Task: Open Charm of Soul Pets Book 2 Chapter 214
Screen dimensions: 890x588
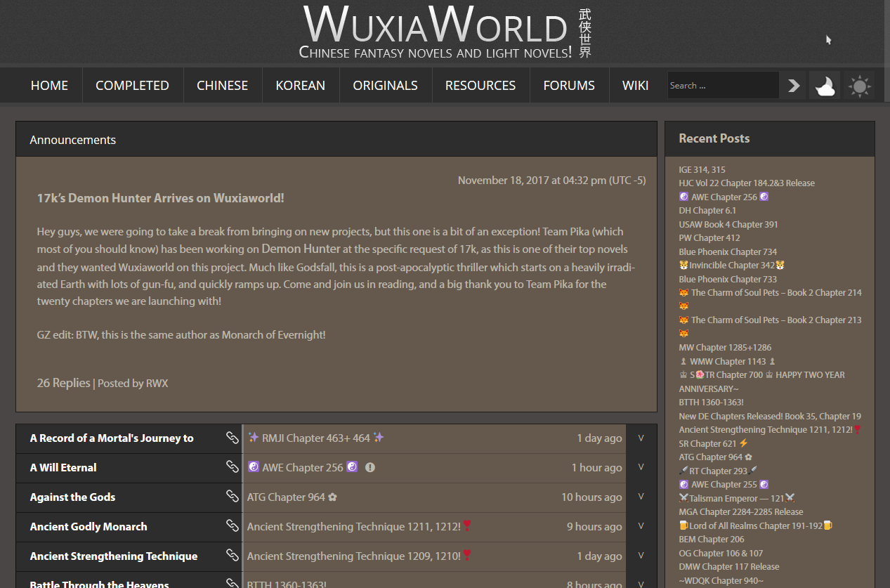Action: point(770,292)
